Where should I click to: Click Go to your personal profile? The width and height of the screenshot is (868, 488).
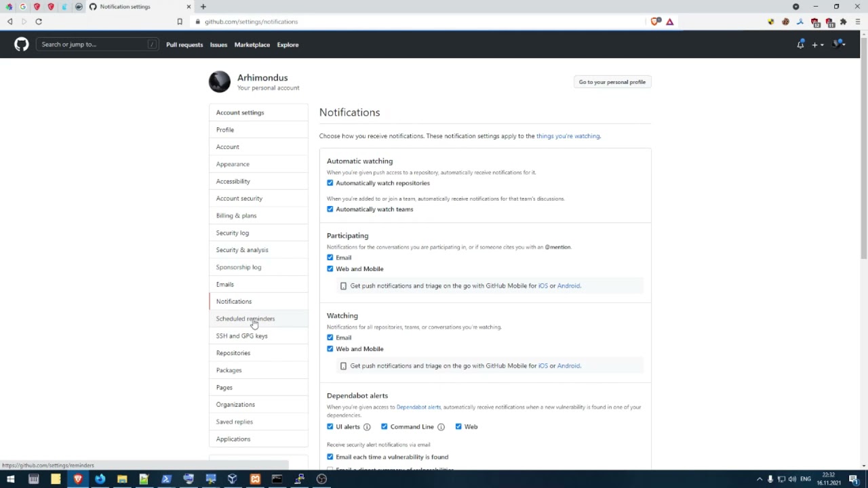(x=612, y=82)
